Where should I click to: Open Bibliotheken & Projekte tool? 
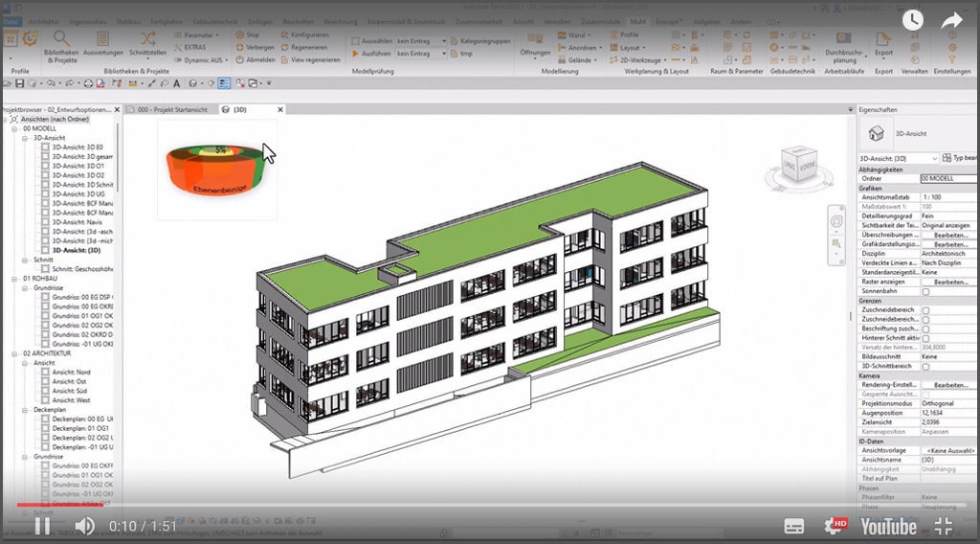tap(60, 44)
